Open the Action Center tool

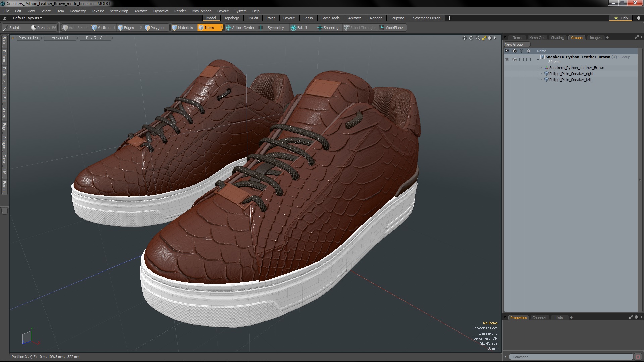240,28
